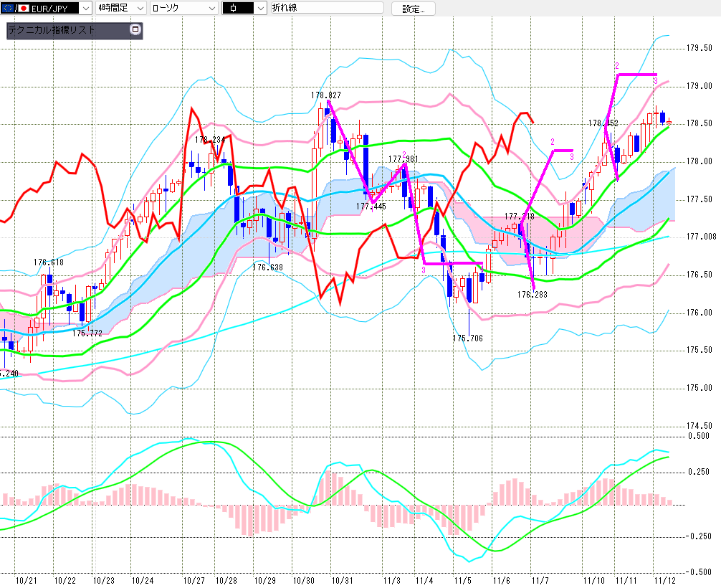Click the 折れ線 text field
The height and width of the screenshot is (588, 721).
tap(326, 9)
